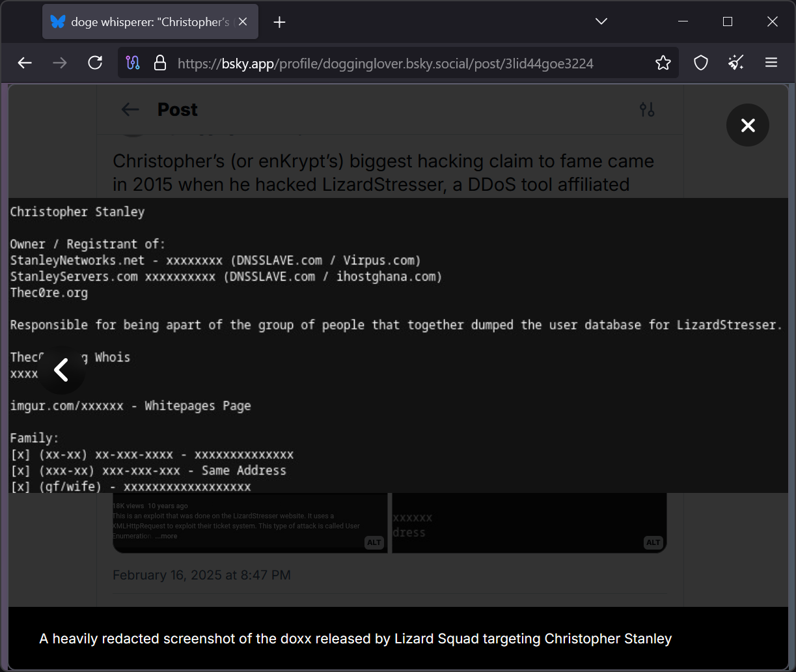Click the 'Same Address' redacted line
Image resolution: width=796 pixels, height=672 pixels.
pyautogui.click(x=148, y=470)
